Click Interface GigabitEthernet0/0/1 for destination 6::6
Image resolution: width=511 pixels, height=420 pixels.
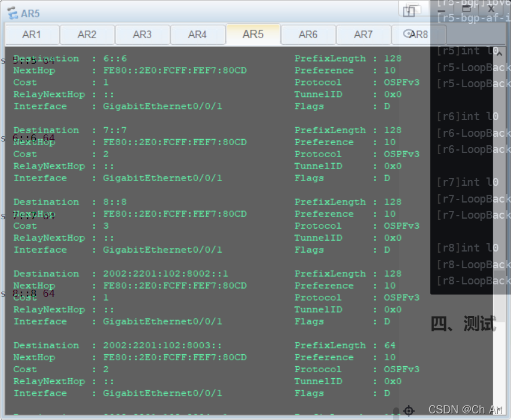[163, 106]
